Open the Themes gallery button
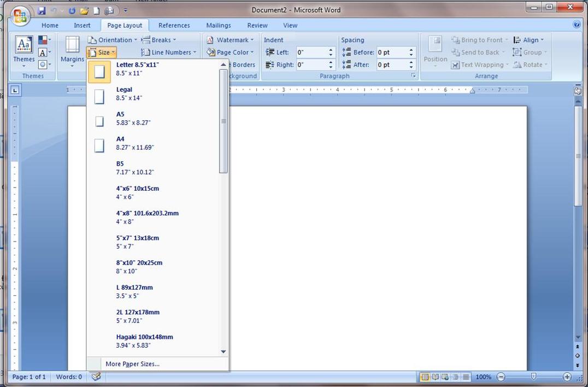The image size is (588, 387). (x=23, y=52)
